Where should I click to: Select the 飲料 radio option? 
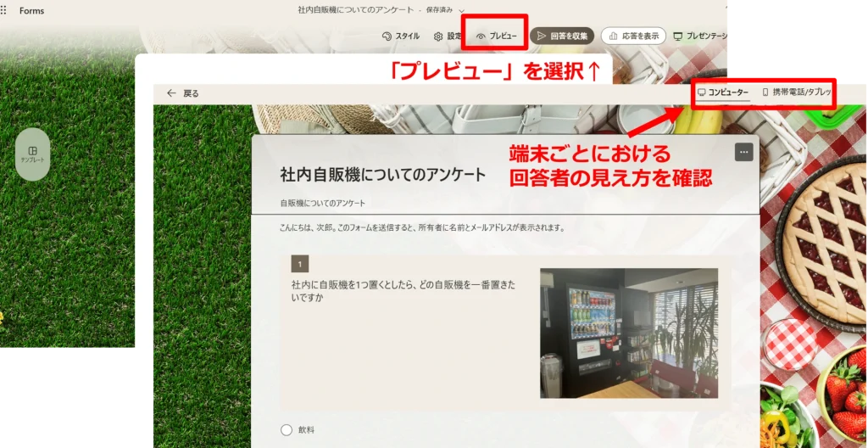tap(287, 429)
